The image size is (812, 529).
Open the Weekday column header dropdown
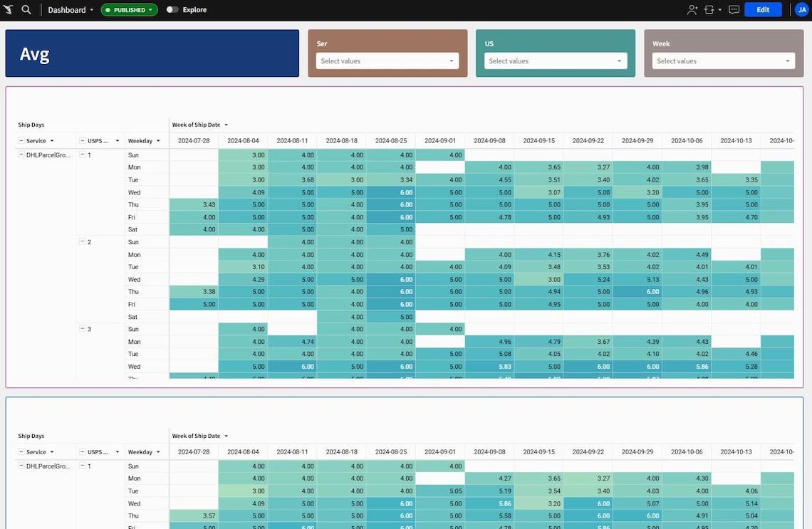pos(158,140)
